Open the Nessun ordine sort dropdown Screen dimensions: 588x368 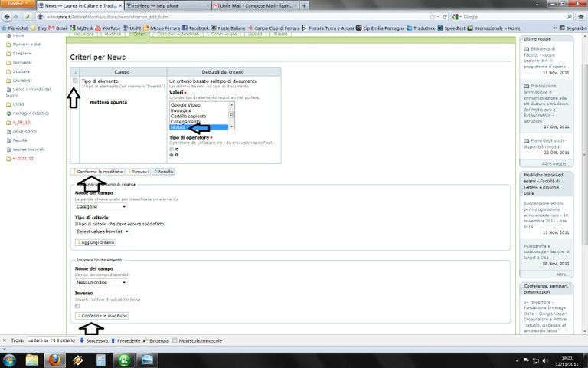coord(101,282)
